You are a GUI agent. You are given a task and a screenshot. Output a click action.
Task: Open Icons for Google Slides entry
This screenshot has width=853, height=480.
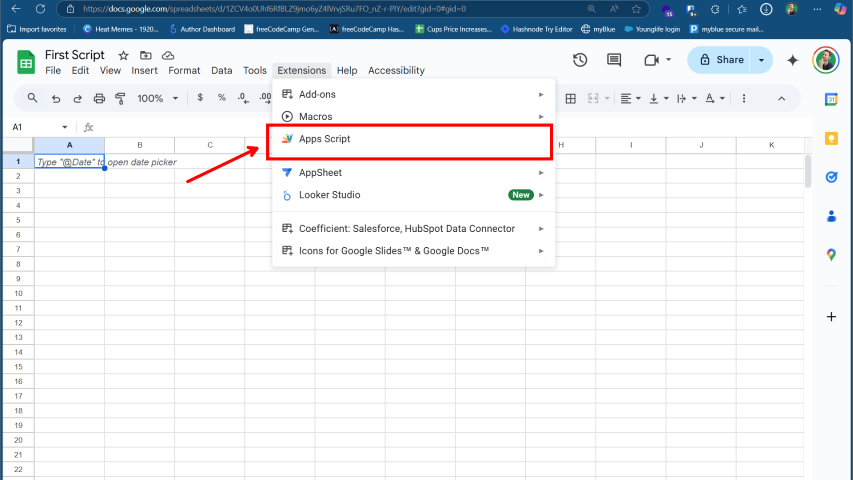point(413,251)
